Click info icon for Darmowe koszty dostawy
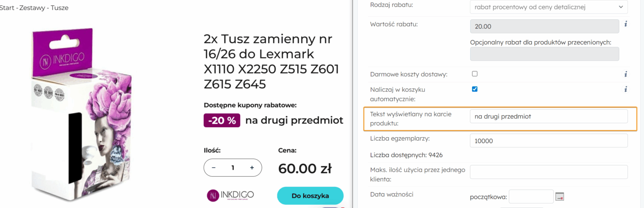 pos(626,74)
